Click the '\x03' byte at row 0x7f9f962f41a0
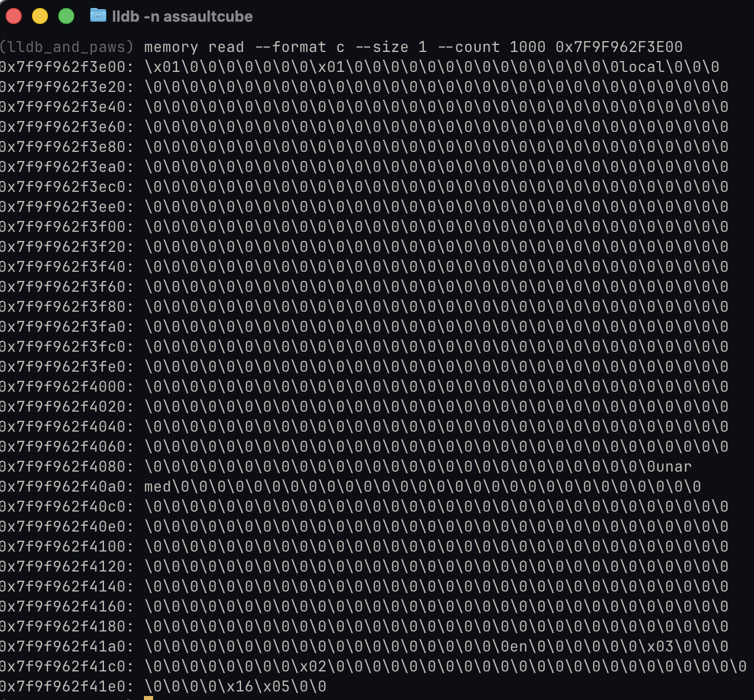Image resolution: width=754 pixels, height=700 pixels. pos(660,646)
